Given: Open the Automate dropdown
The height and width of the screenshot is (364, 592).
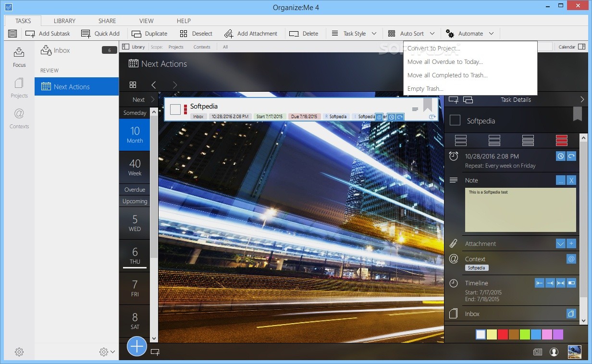Looking at the screenshot, I should pyautogui.click(x=469, y=34).
